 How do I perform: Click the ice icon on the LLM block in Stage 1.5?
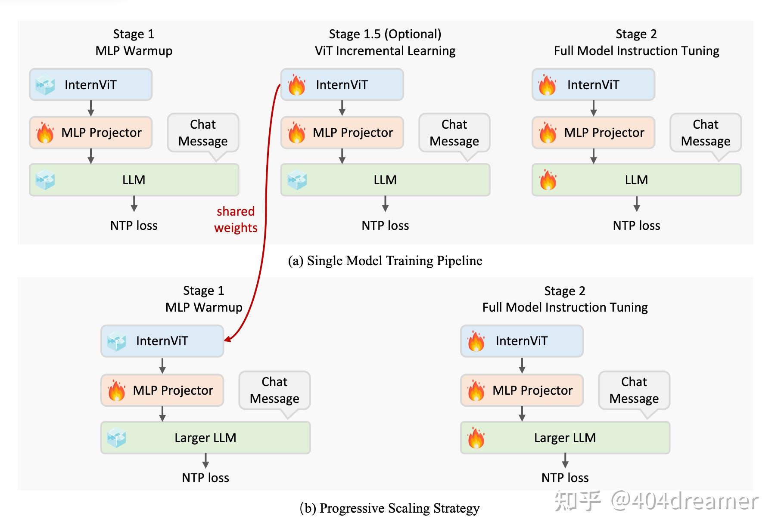tap(297, 180)
